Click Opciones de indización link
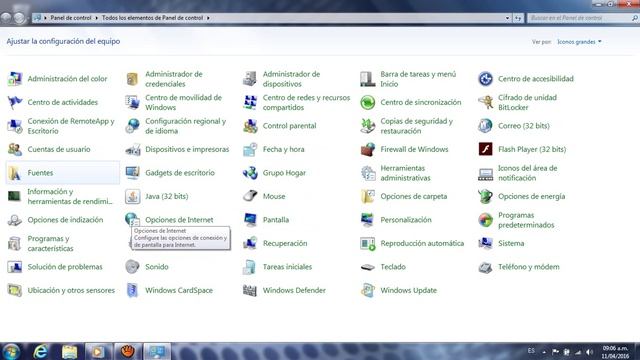Screen dimensions: 640x360 tap(65, 220)
